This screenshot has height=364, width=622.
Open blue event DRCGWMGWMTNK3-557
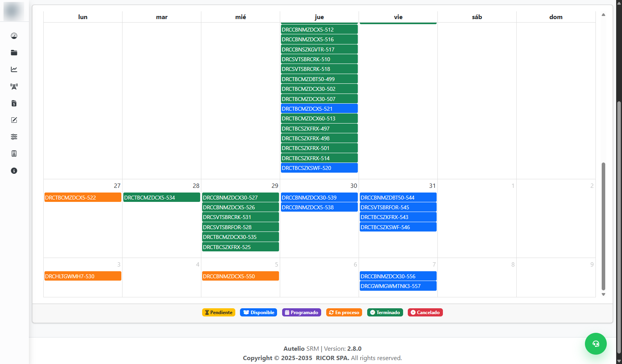pyautogui.click(x=398, y=286)
